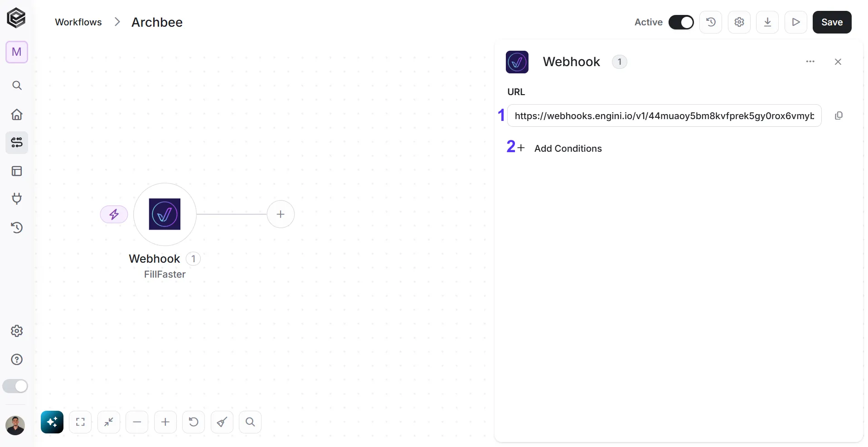Go back to Workflows breadcrumb

(78, 22)
